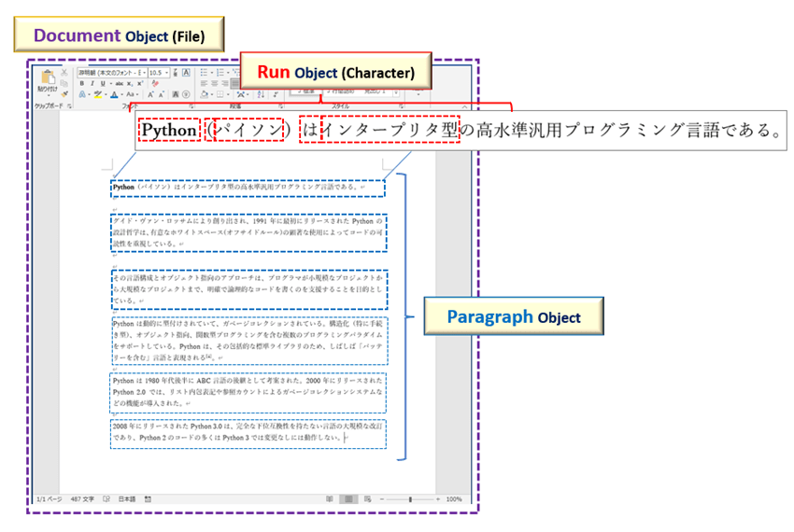This screenshot has width=794, height=532.
Task: Click the zoom in plus button
Action: point(438,499)
